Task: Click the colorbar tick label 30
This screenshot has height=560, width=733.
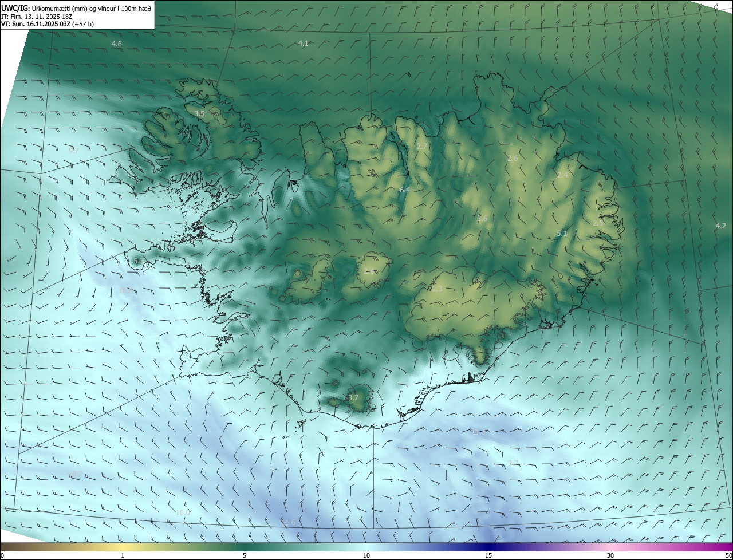Action: click(610, 556)
